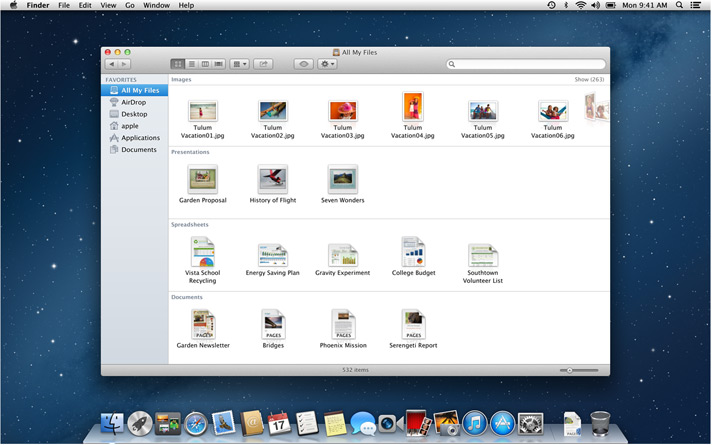Open the Go menu
Image resolution: width=720 pixels, height=445 pixels.
130,6
